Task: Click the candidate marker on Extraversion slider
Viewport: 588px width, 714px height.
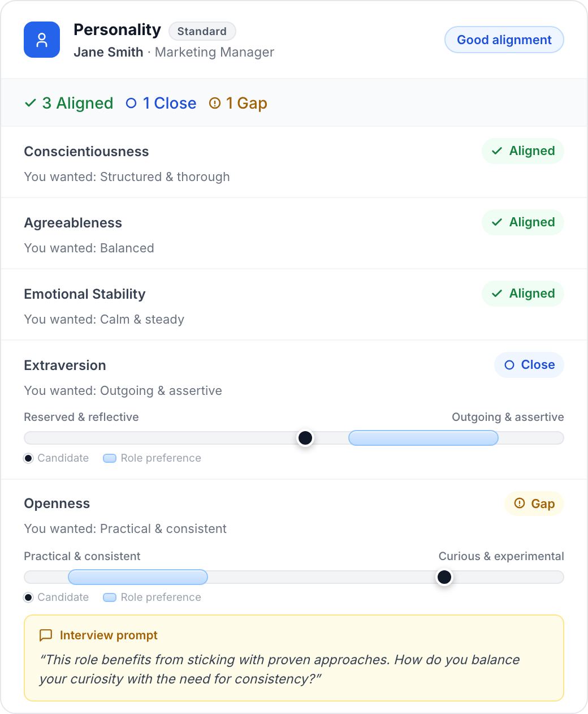Action: [305, 438]
